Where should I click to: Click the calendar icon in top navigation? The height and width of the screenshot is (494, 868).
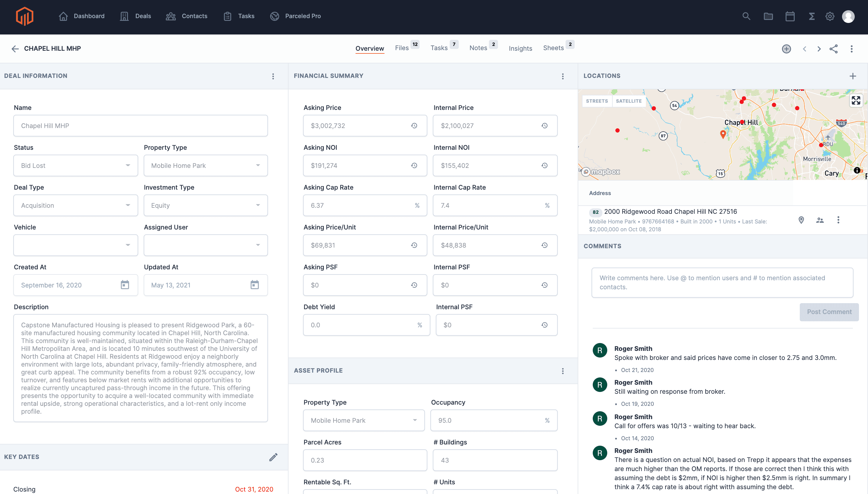[789, 16]
